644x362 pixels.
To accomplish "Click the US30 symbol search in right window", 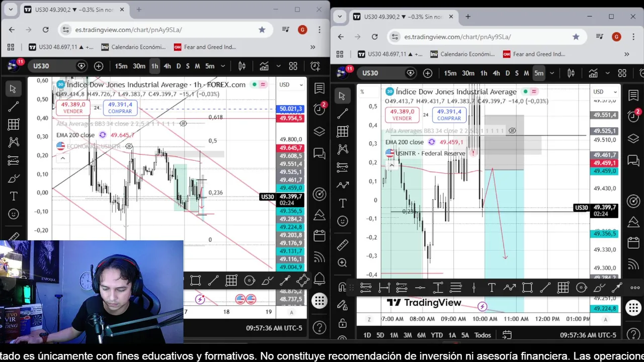I will 385,73.
